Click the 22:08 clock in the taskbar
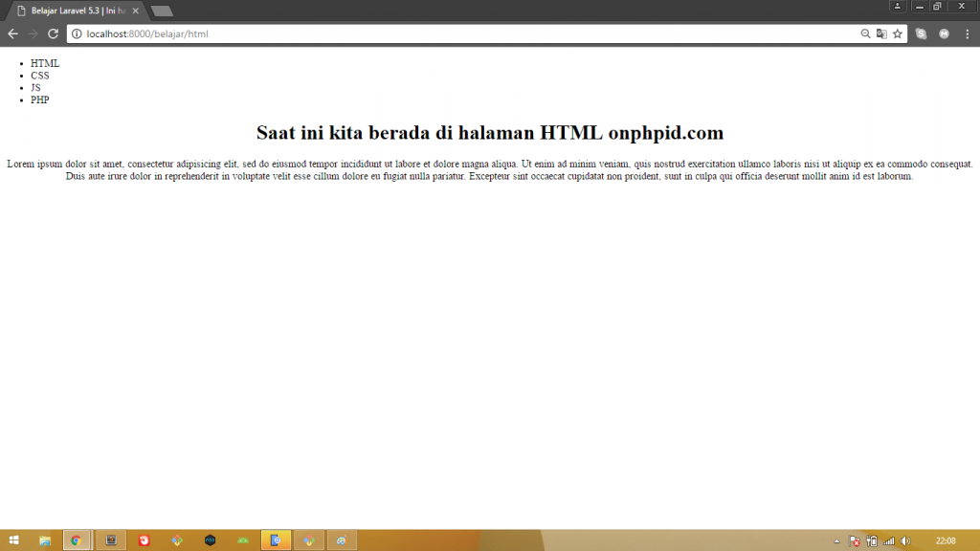This screenshot has height=551, width=980. pyautogui.click(x=946, y=541)
